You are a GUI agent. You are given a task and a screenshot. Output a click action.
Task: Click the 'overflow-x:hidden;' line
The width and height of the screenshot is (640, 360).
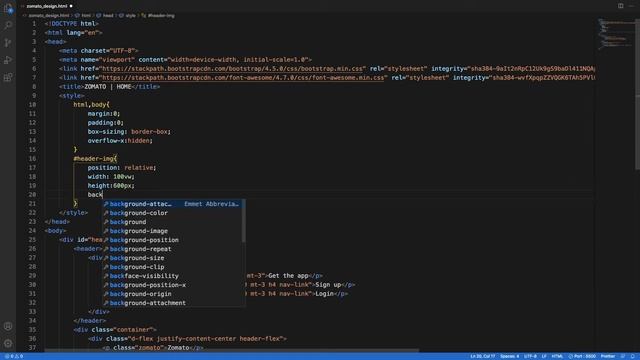click(x=120, y=140)
